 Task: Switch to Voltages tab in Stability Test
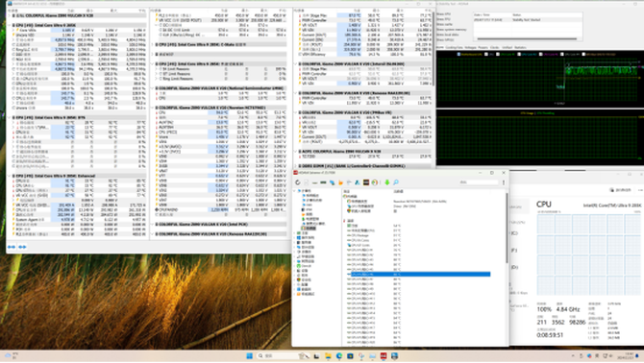coord(470,48)
